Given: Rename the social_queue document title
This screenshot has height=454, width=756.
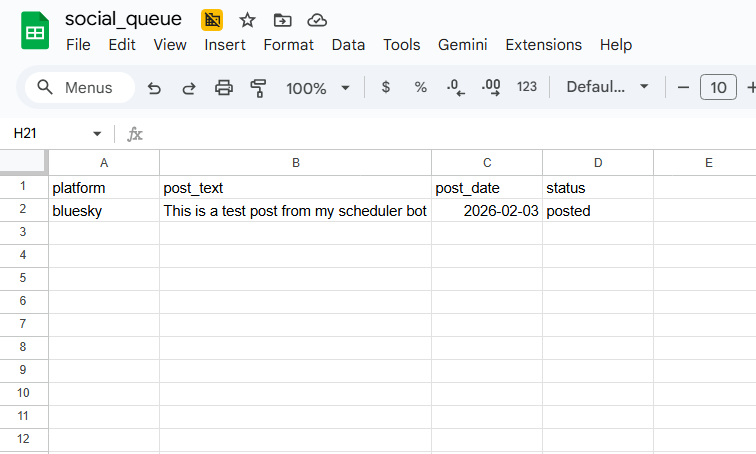Looking at the screenshot, I should click(123, 19).
